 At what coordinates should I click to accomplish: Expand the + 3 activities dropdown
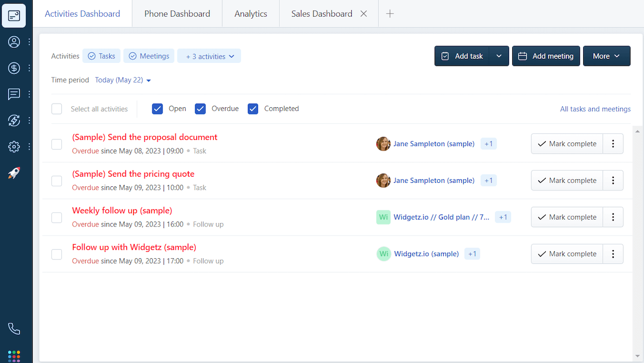[x=209, y=56]
